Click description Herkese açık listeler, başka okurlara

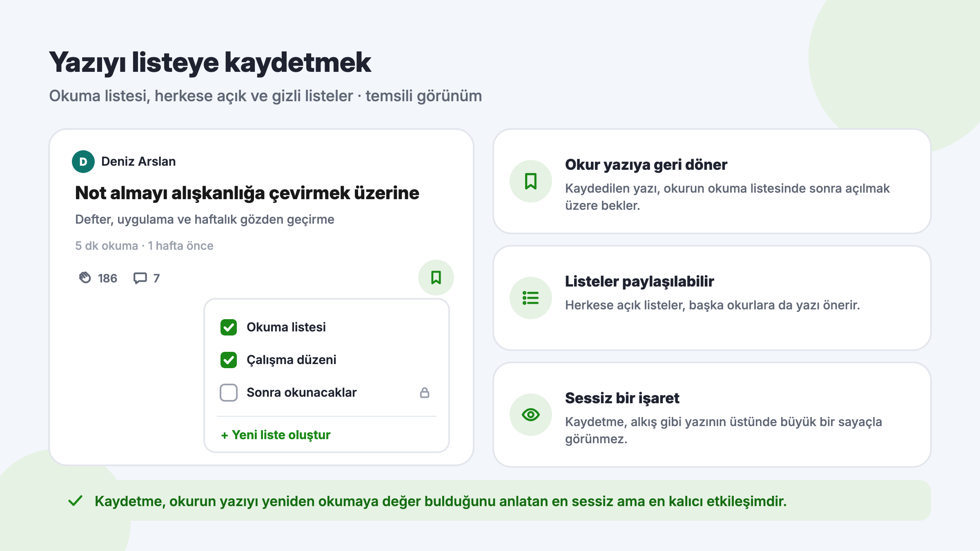point(713,305)
